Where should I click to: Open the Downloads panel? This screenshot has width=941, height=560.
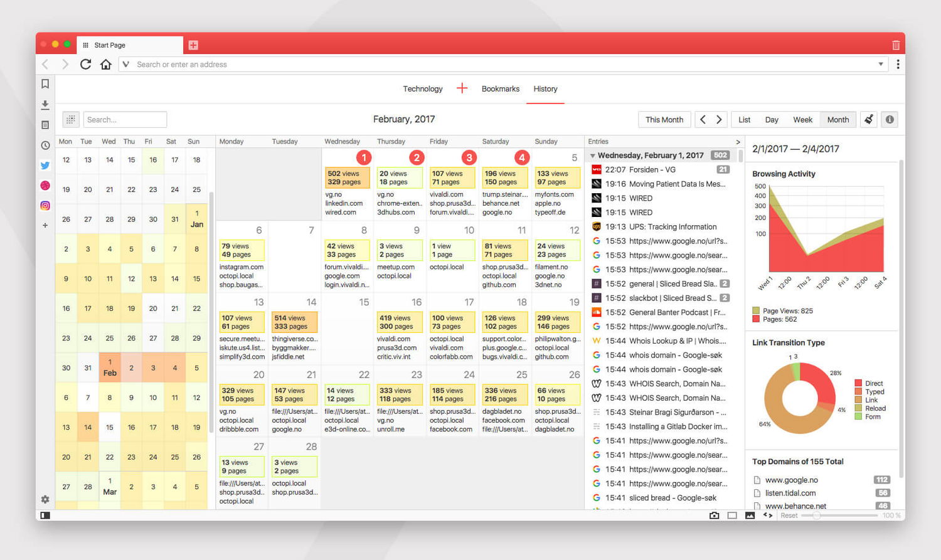click(x=45, y=104)
